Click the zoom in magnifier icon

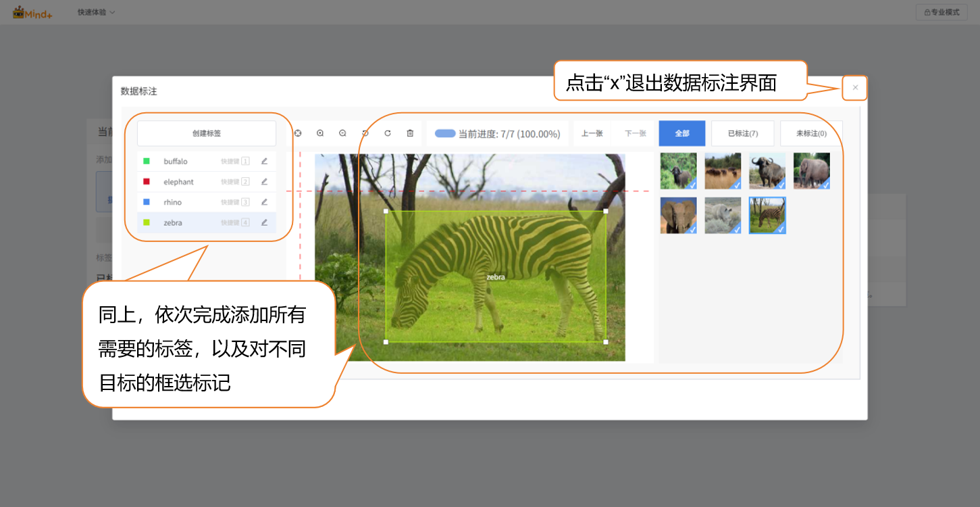pyautogui.click(x=320, y=134)
